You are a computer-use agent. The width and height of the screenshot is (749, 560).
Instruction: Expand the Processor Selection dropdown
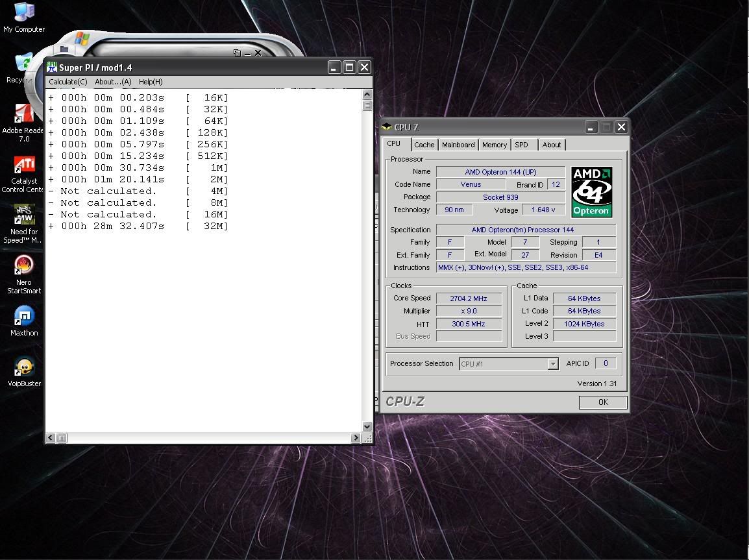[x=553, y=364]
